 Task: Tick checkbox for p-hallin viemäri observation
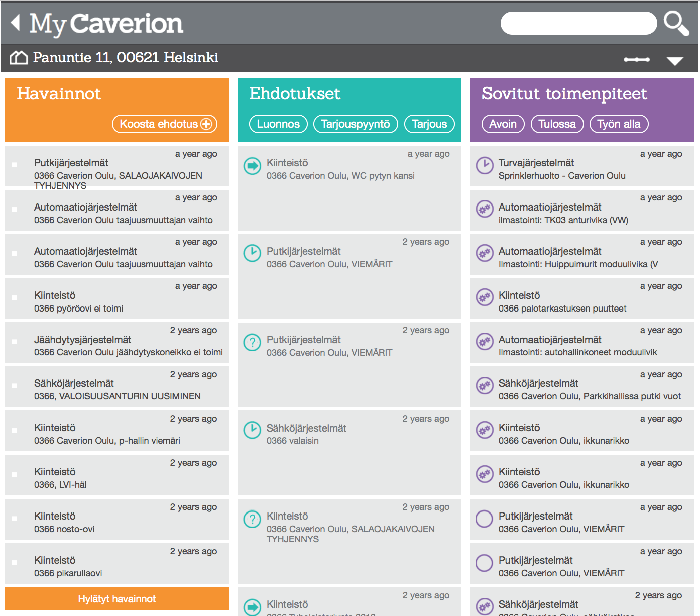coord(15,430)
